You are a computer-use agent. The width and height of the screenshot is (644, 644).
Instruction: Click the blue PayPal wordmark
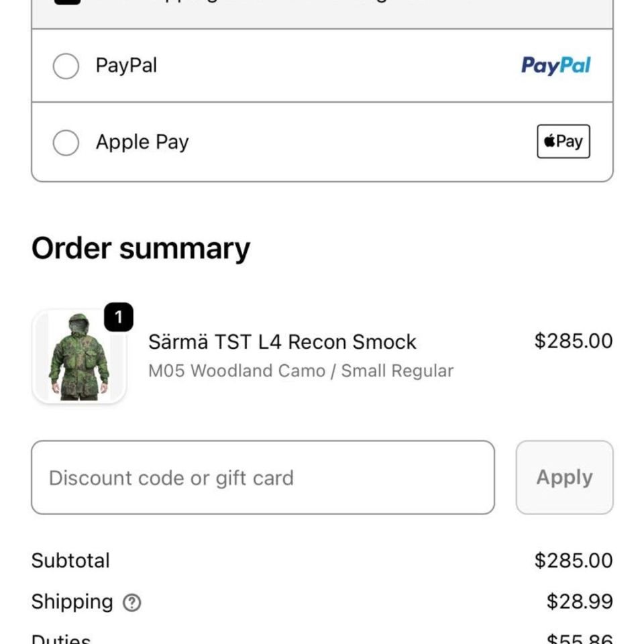[x=555, y=64]
